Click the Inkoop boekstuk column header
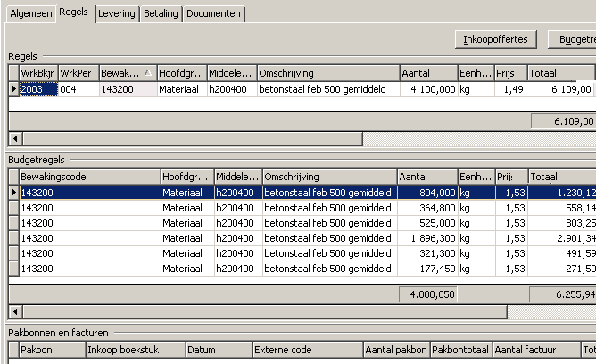The height and width of the screenshot is (364, 596). pos(136,350)
